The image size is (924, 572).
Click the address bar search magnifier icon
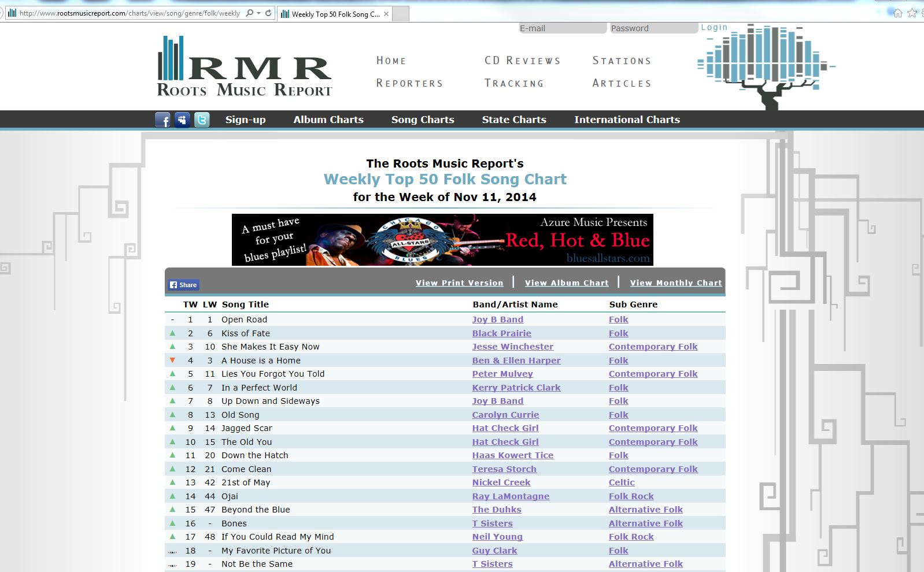(x=249, y=13)
